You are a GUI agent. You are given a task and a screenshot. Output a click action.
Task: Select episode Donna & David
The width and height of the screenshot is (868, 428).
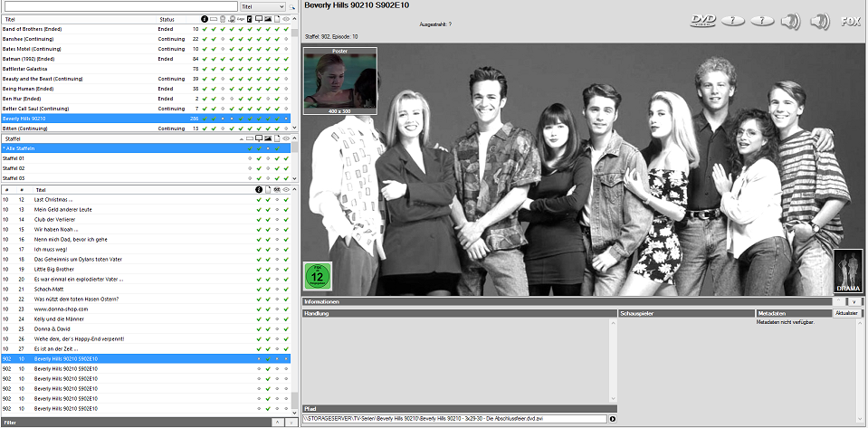[x=146, y=328]
